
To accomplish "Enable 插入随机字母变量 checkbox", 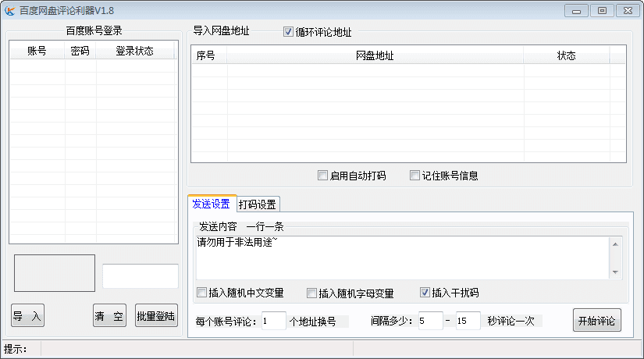I will [311, 293].
